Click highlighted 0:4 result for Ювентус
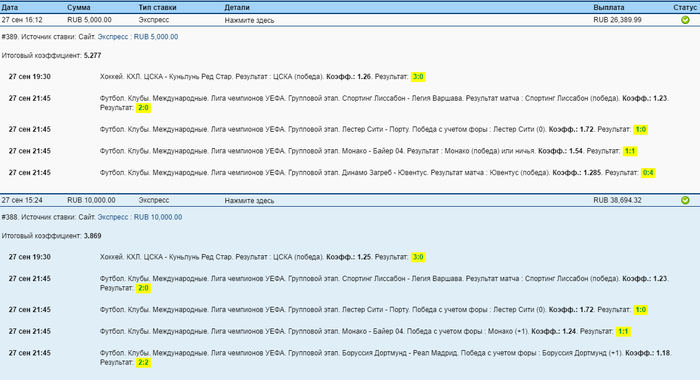Viewport: 700px width, 380px height. [648, 173]
